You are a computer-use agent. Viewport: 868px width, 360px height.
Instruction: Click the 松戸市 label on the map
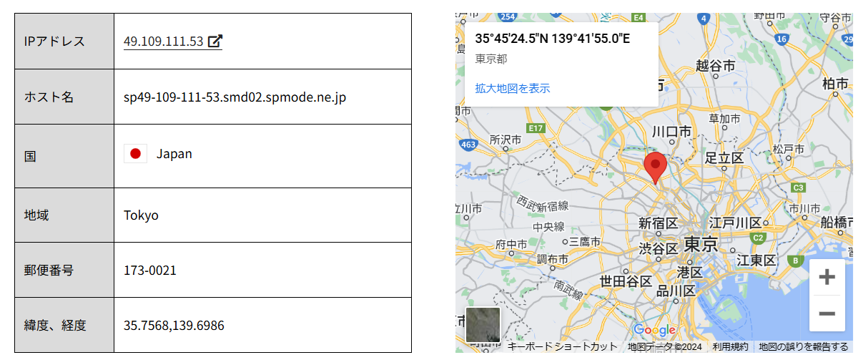pos(789,150)
